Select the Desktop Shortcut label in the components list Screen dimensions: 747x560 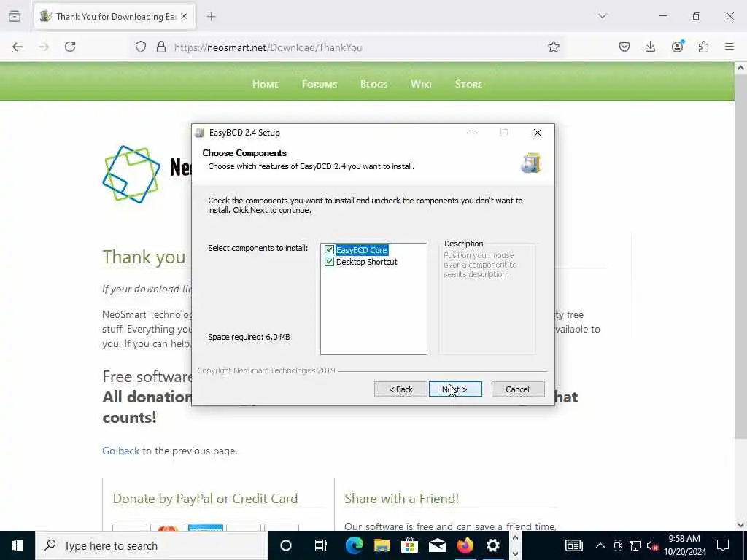coord(366,262)
